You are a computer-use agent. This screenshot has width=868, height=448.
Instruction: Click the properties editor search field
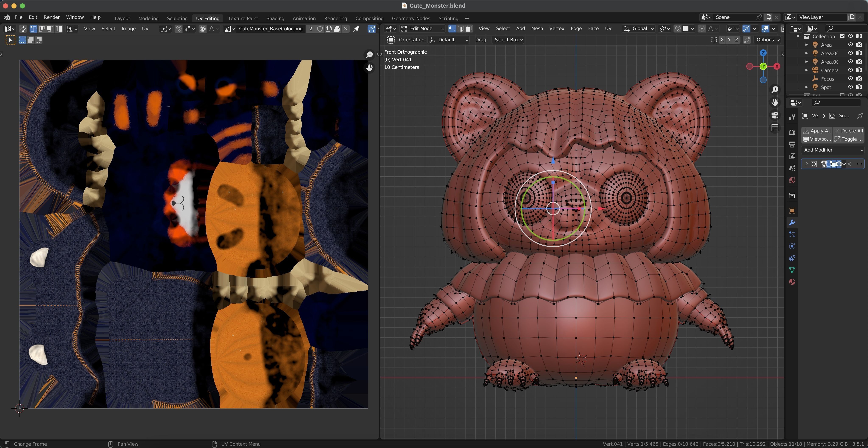point(837,102)
